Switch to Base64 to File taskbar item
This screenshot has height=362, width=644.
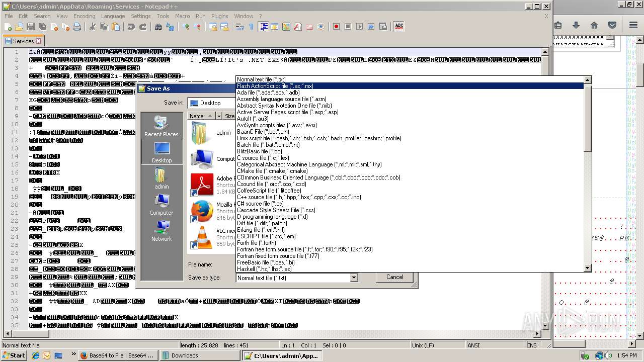click(x=118, y=355)
